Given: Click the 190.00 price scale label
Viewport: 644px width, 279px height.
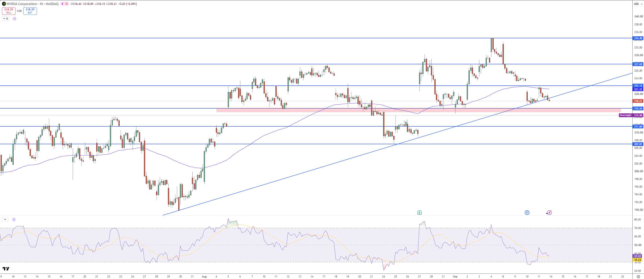Looking at the screenshot, I should pyautogui.click(x=638, y=210).
